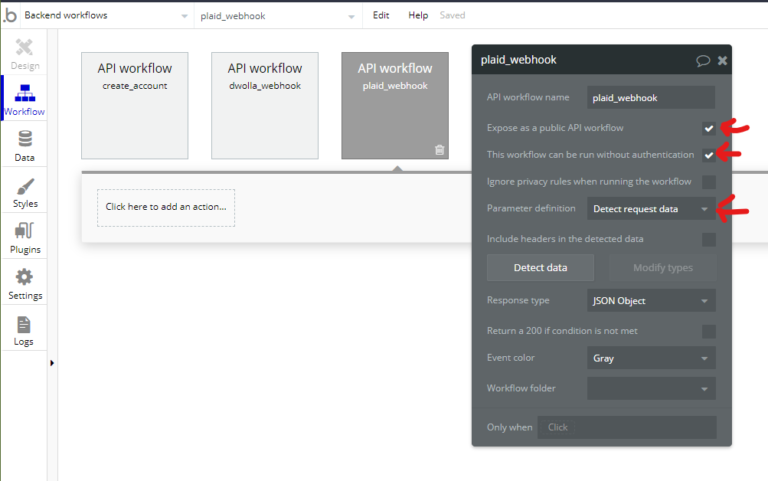Open the Edit menu

[381, 16]
